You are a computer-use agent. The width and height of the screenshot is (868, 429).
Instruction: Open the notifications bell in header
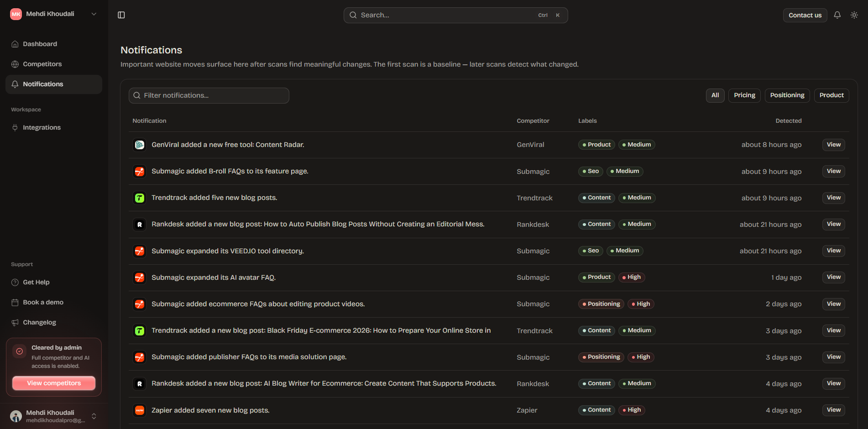point(837,15)
